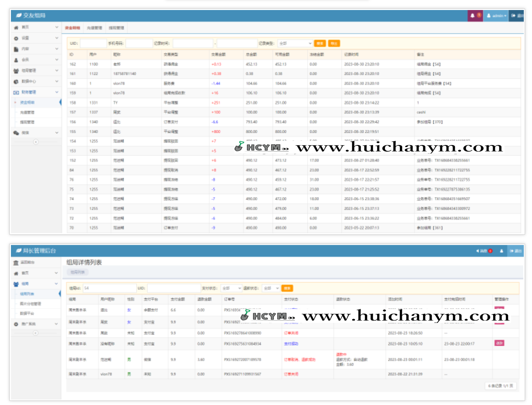
Task: Click the orange 搜索 search button
Action: [319, 43]
